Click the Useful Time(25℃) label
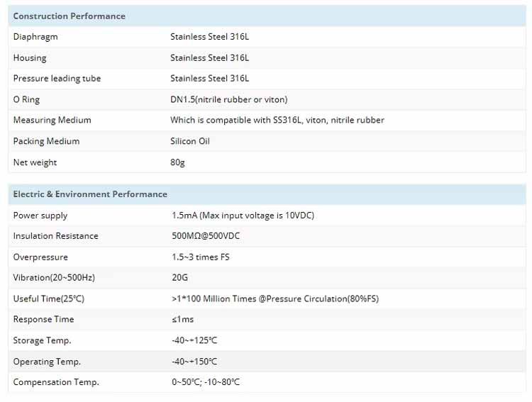 (48, 299)
